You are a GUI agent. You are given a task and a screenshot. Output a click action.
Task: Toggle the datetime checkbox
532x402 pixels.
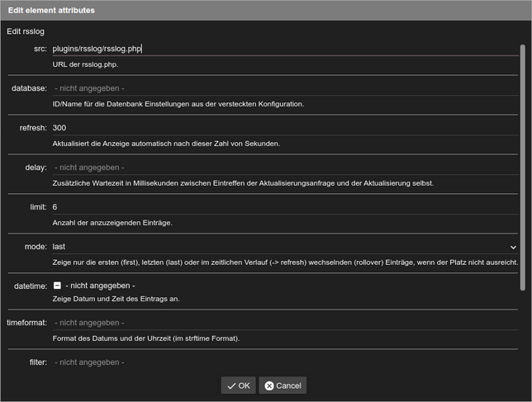pyautogui.click(x=57, y=286)
